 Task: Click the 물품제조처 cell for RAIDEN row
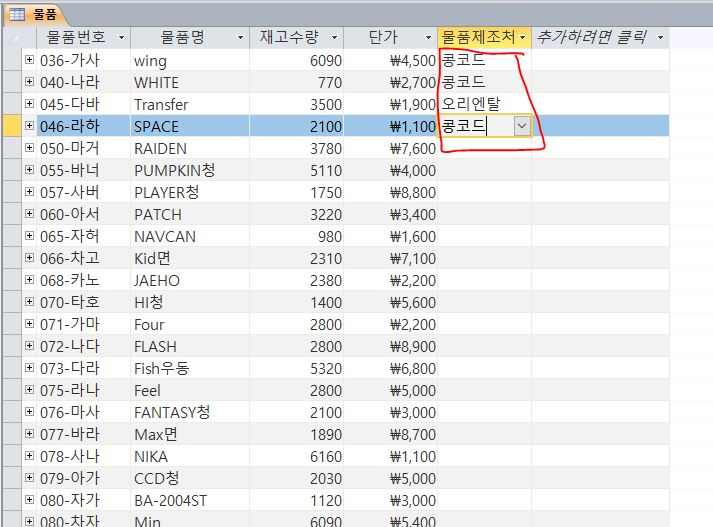click(x=484, y=148)
